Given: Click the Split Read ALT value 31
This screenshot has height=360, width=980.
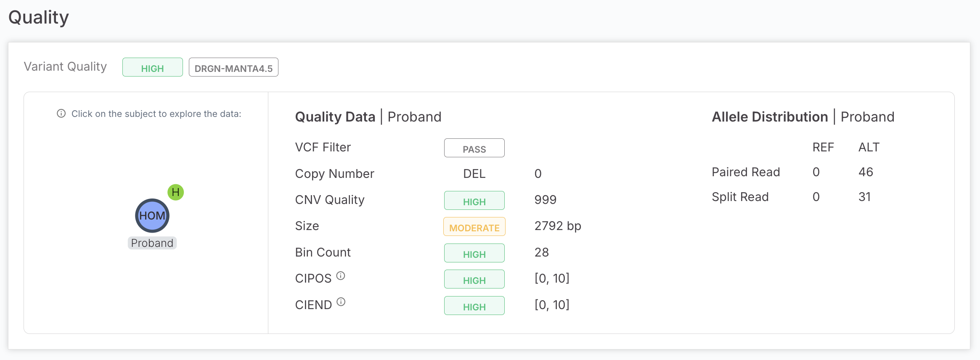Looking at the screenshot, I should 864,197.
